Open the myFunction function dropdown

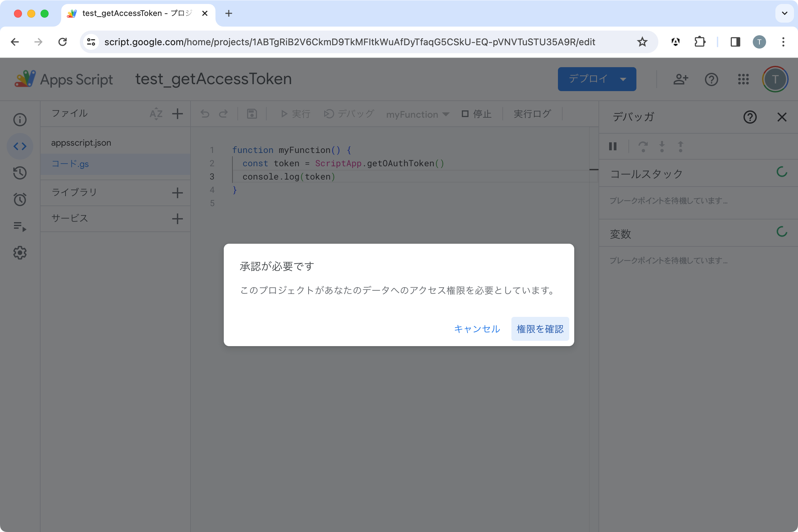418,114
